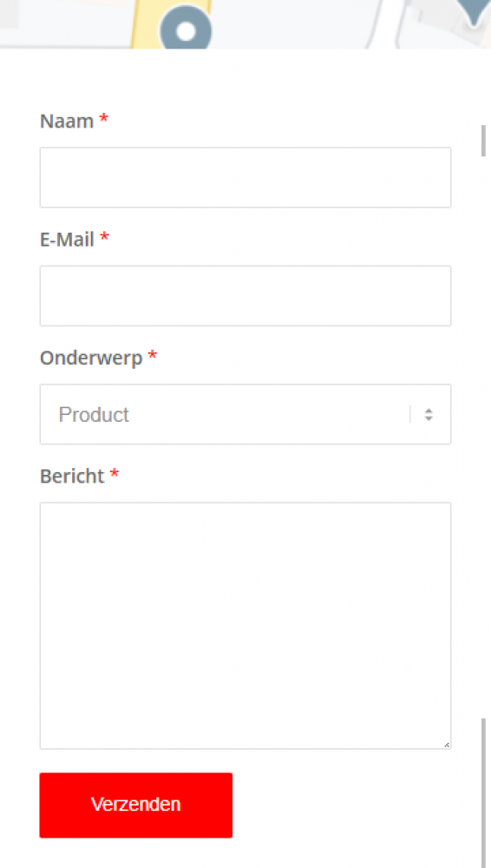Click the red asterisk after Onderwerp
491x868 pixels.
tap(152, 355)
